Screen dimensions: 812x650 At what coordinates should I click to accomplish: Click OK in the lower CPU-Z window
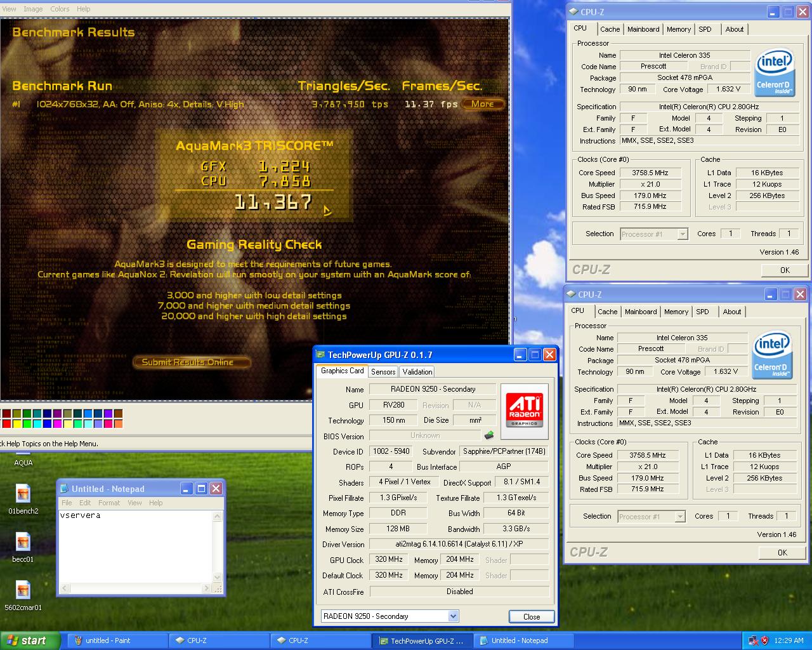click(x=782, y=552)
